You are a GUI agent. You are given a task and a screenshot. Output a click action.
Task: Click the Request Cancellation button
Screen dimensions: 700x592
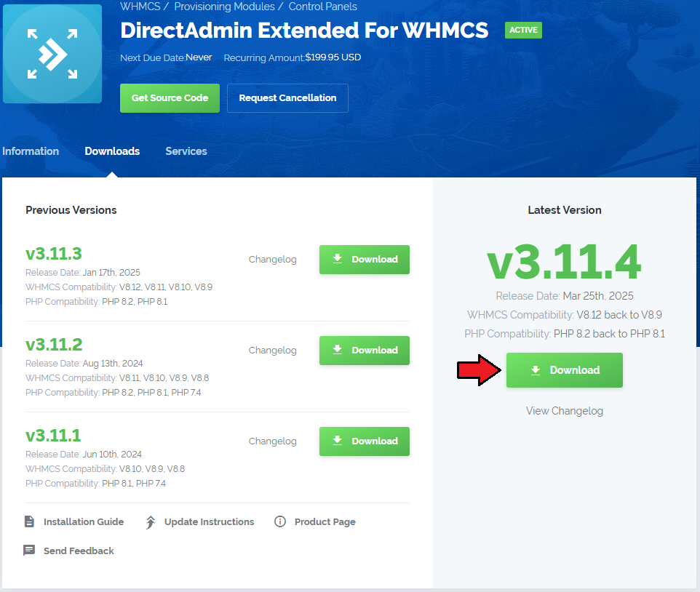(x=287, y=98)
